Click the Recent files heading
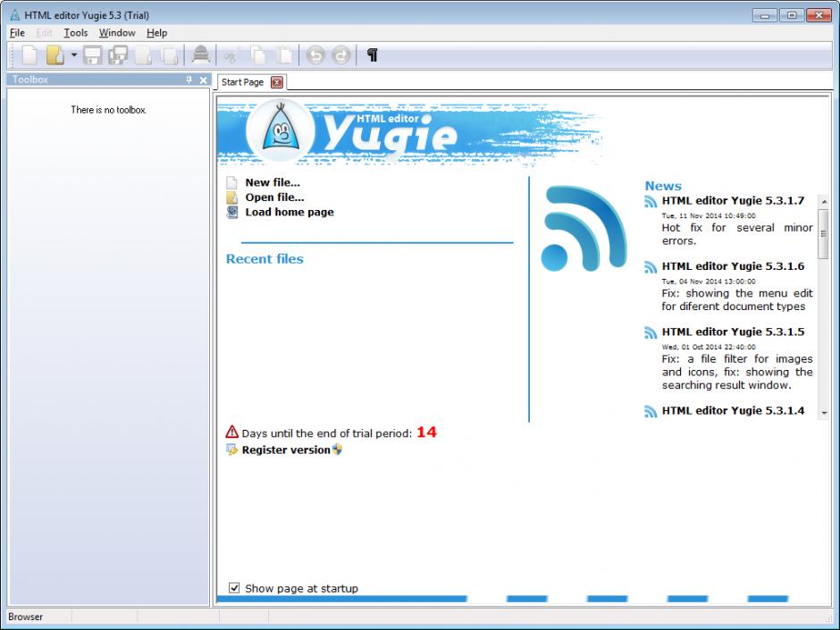This screenshot has height=630, width=840. pos(265,259)
